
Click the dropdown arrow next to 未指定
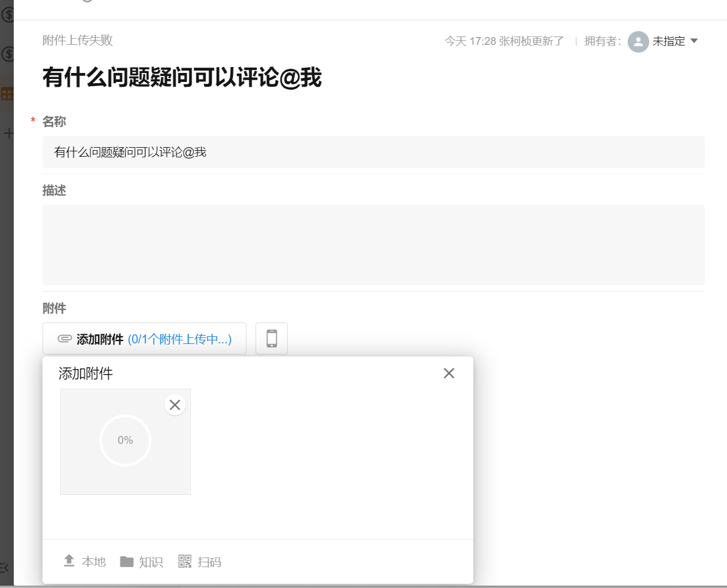pyautogui.click(x=694, y=41)
